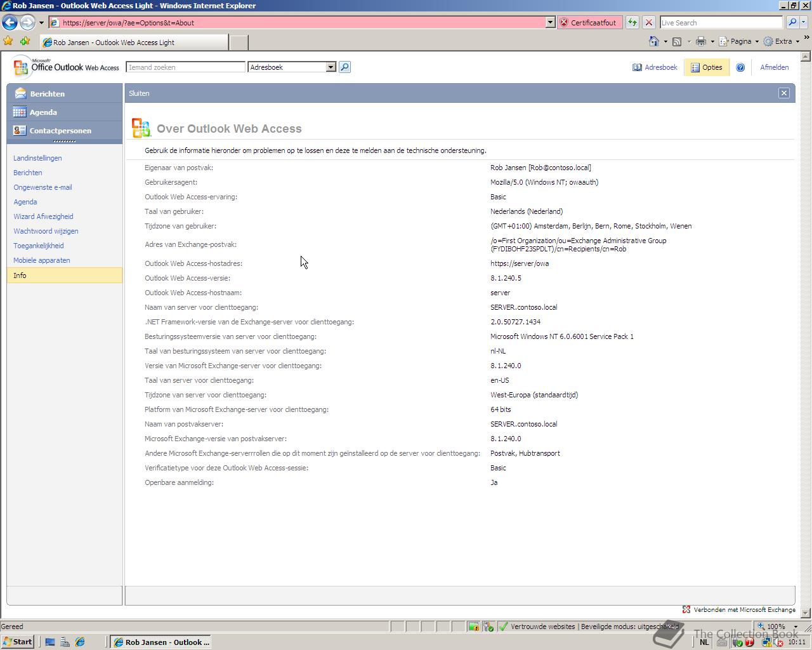Click the vertical scrollbar down arrow
This screenshot has width=812, height=650.
[x=806, y=613]
